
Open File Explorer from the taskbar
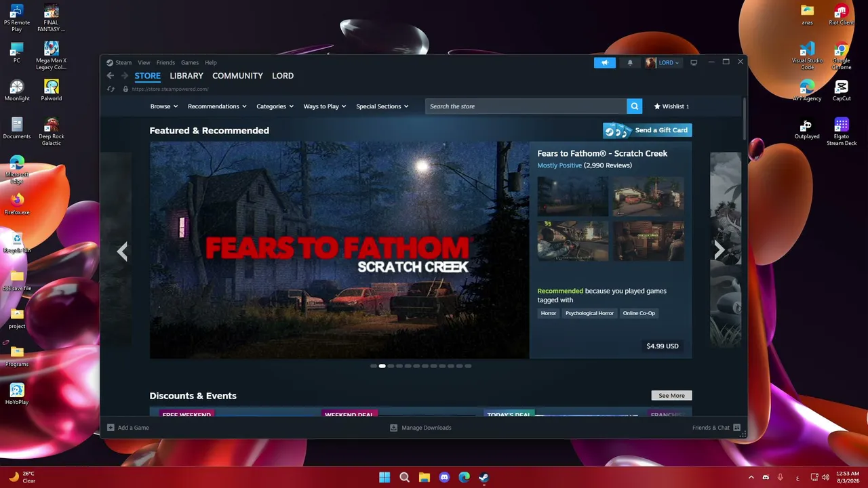[x=425, y=477]
